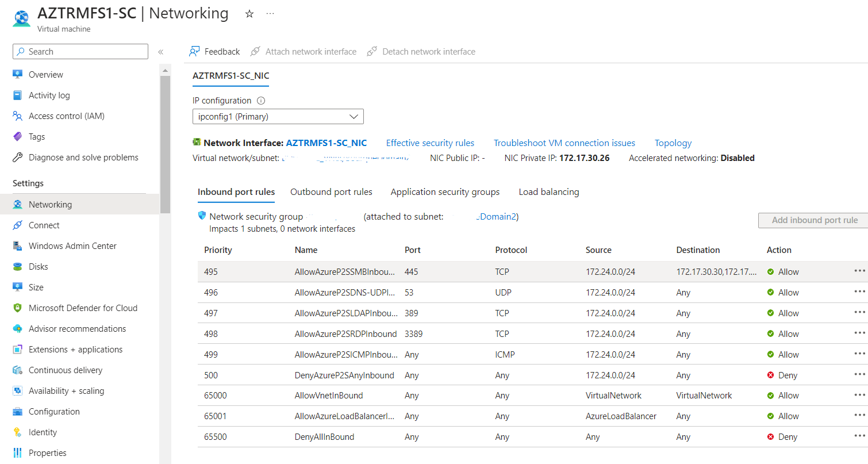The height and width of the screenshot is (464, 868).
Task: Click the Protocol column header
Action: tap(511, 250)
